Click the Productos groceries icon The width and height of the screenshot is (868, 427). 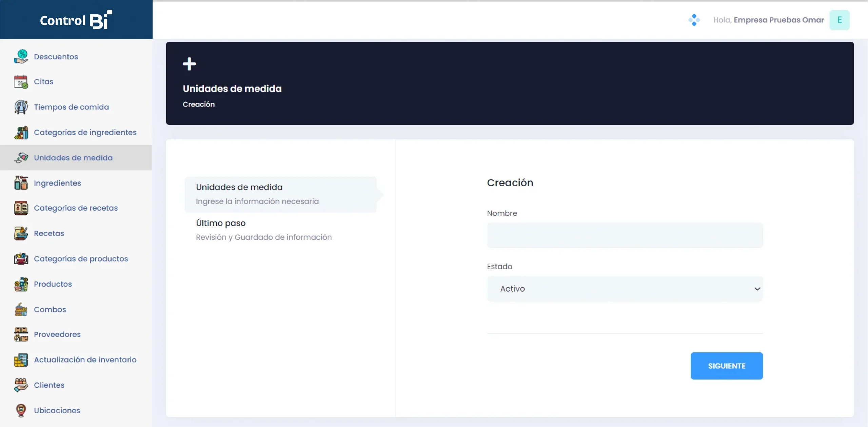point(21,284)
